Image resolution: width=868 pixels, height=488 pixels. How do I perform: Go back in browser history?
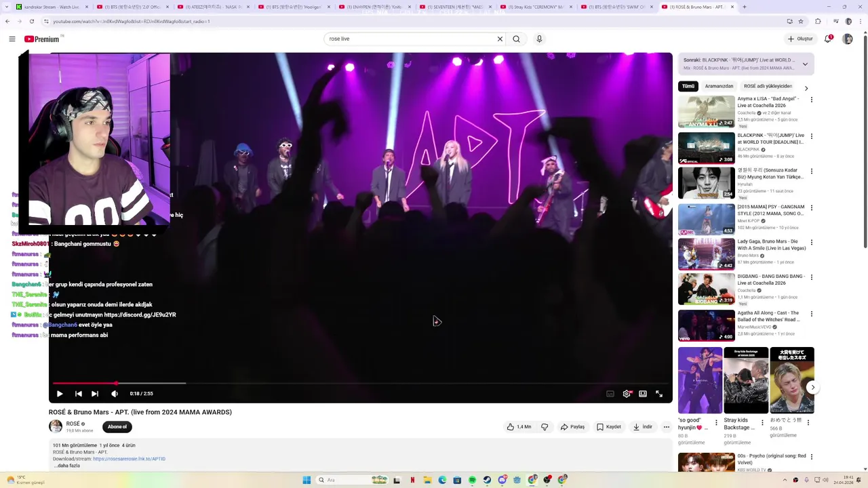[7, 22]
